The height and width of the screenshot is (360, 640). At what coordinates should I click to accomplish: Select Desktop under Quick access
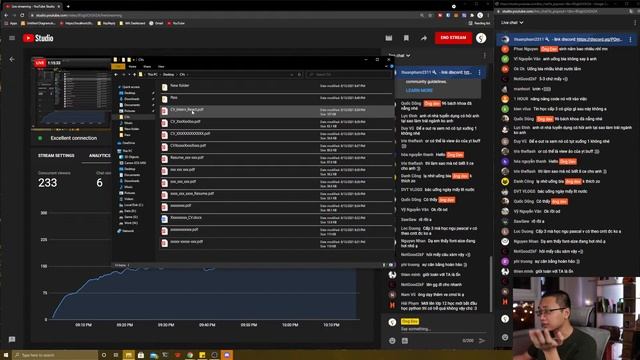(130, 93)
